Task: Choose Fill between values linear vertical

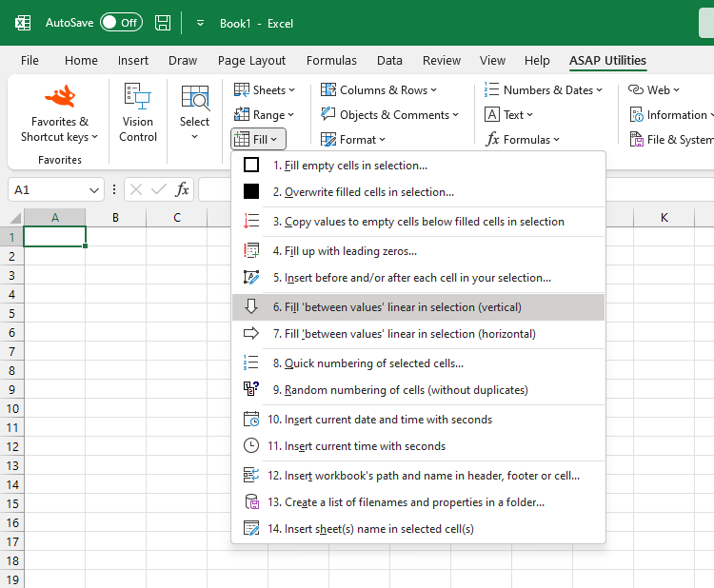Action: [x=418, y=307]
